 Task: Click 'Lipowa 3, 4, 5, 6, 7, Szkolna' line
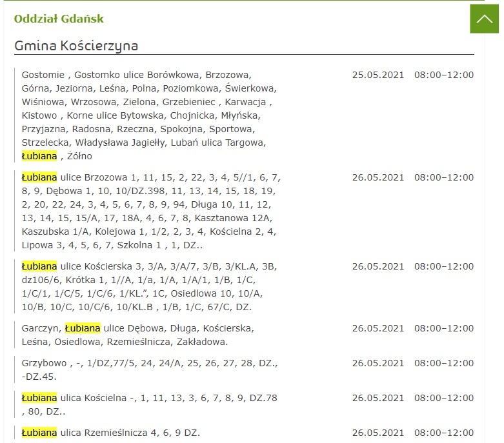(112, 245)
